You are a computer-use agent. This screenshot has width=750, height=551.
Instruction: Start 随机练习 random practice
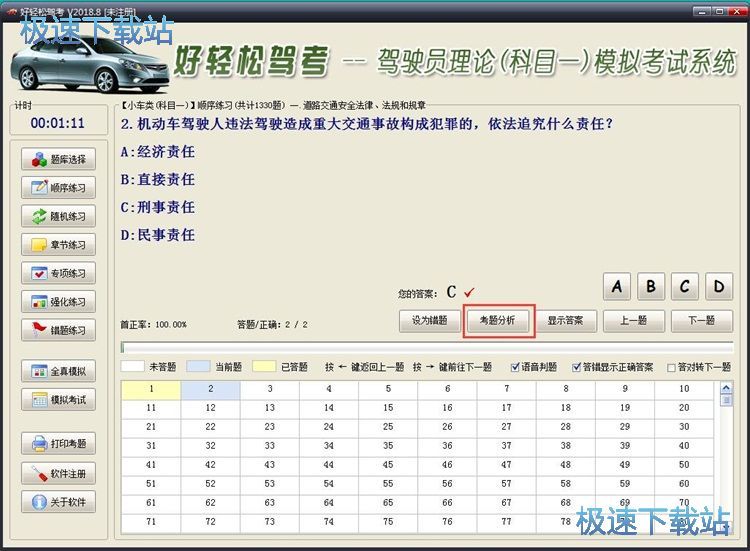click(x=58, y=216)
